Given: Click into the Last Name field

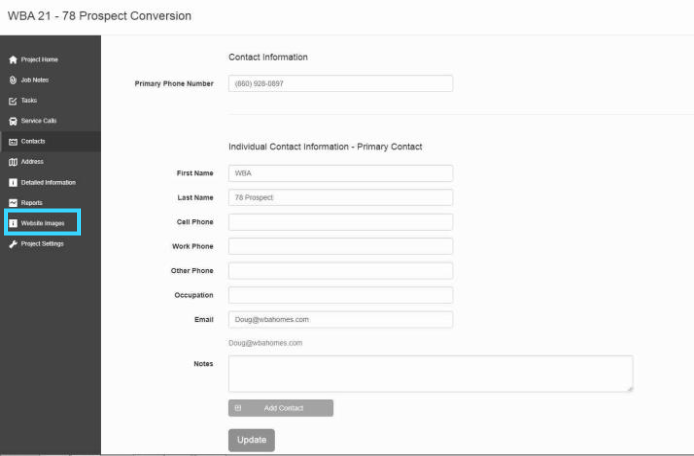Looking at the screenshot, I should pyautogui.click(x=340, y=198).
